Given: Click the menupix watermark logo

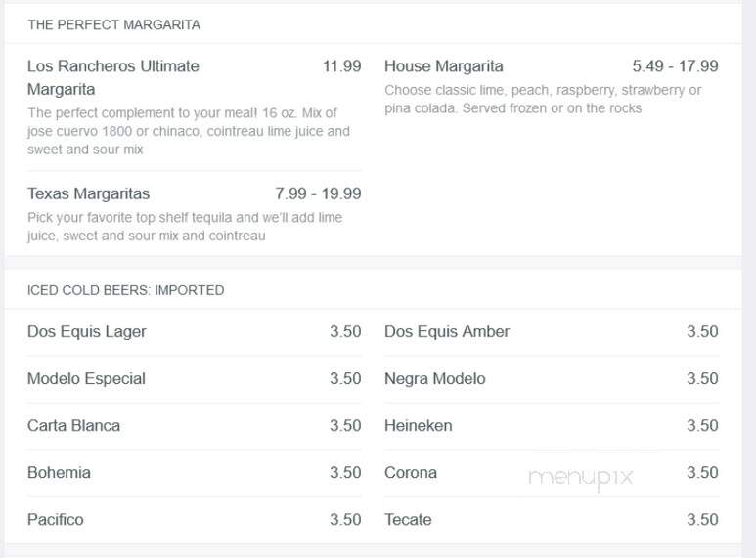Looking at the screenshot, I should coord(581,478).
